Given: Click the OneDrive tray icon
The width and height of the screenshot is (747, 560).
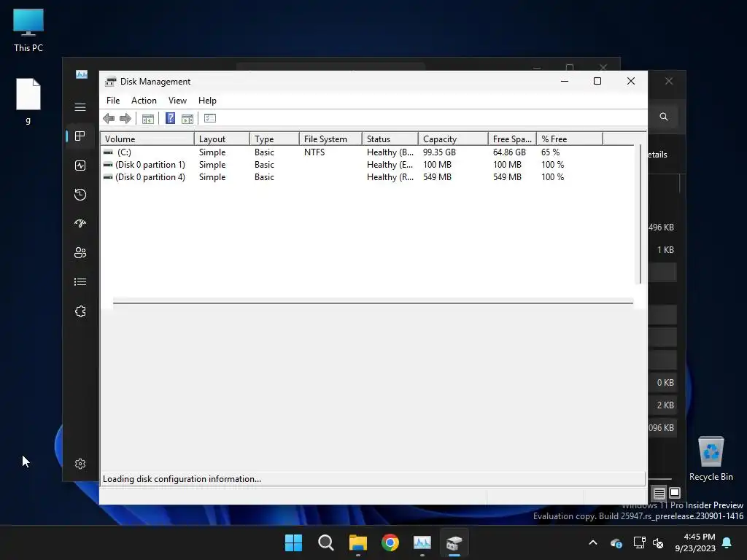Looking at the screenshot, I should coord(616,542).
